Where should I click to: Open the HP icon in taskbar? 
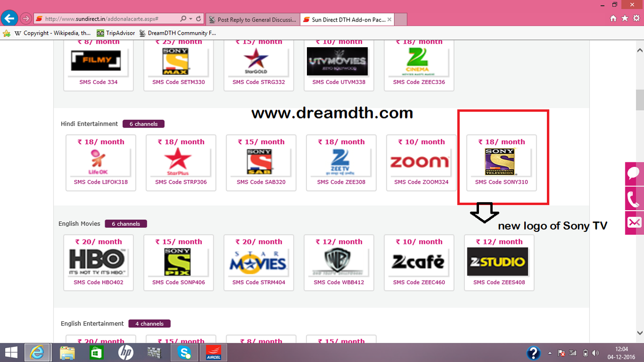pyautogui.click(x=126, y=352)
